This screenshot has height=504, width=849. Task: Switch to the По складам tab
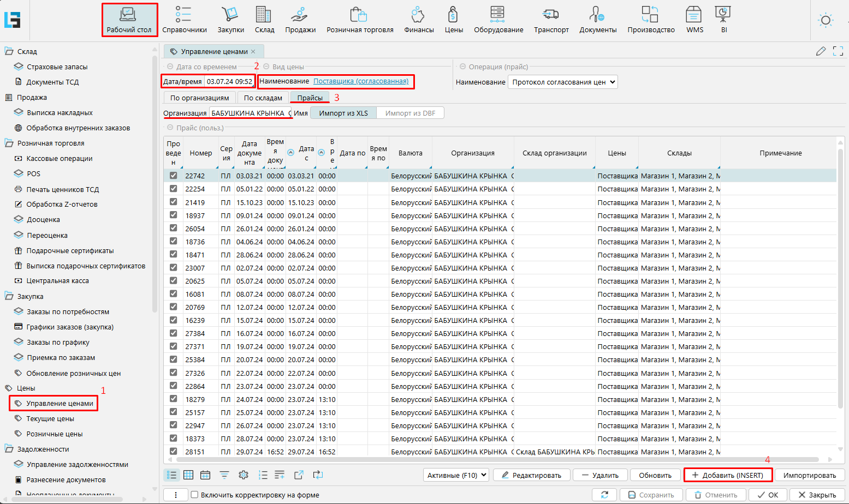263,98
